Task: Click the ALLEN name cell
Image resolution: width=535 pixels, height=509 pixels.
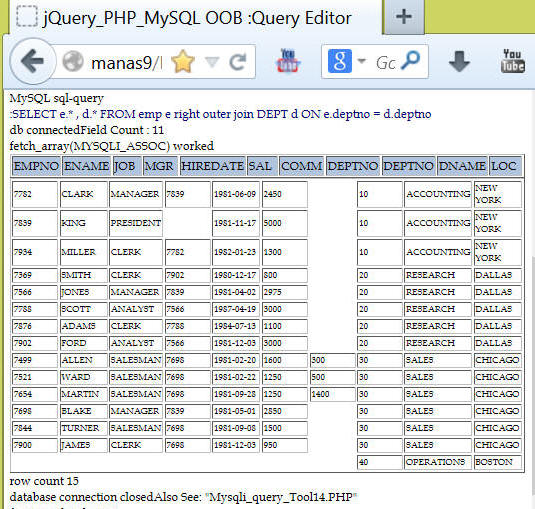Action: (x=84, y=360)
